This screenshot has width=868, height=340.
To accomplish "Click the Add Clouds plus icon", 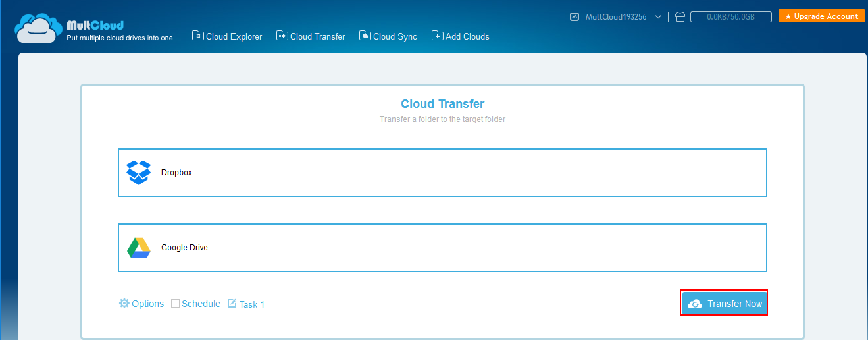I will 437,36.
